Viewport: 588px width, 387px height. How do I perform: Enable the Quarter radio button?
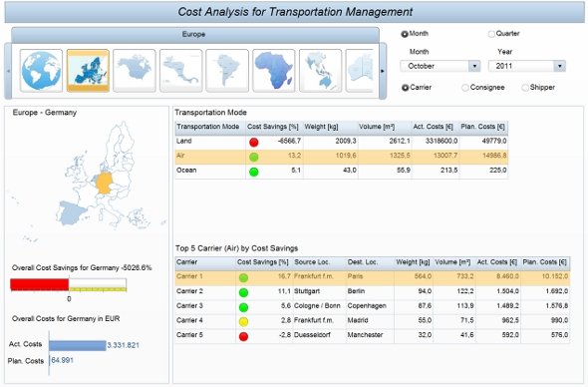(491, 34)
